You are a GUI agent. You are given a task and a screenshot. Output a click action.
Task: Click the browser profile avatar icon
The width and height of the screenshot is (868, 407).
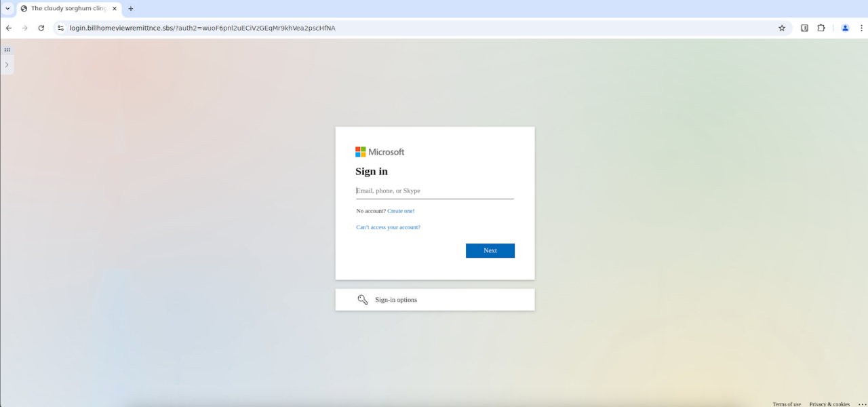coord(845,28)
